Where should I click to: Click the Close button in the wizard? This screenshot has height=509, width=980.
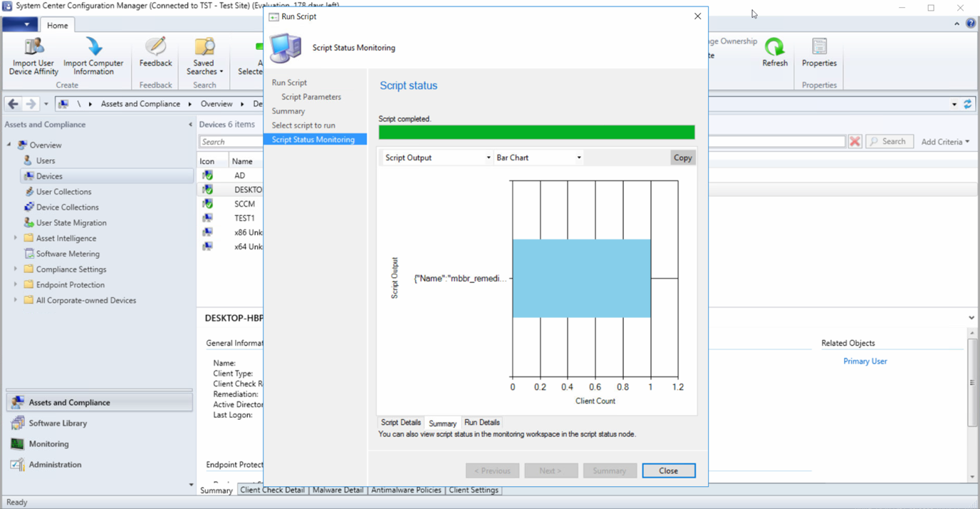pyautogui.click(x=668, y=471)
